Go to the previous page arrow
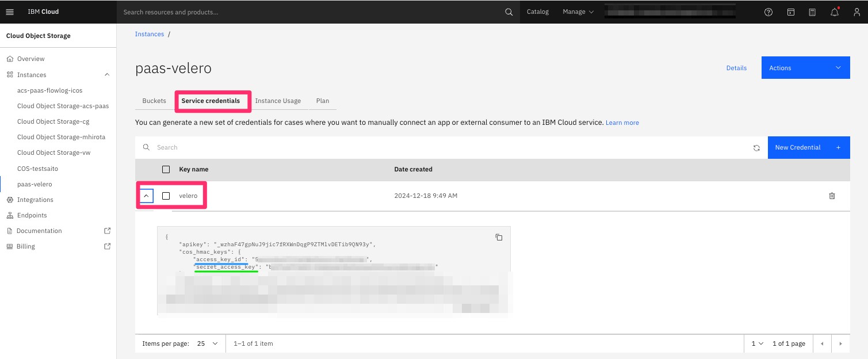Image resolution: width=868 pixels, height=359 pixels. 821,343
